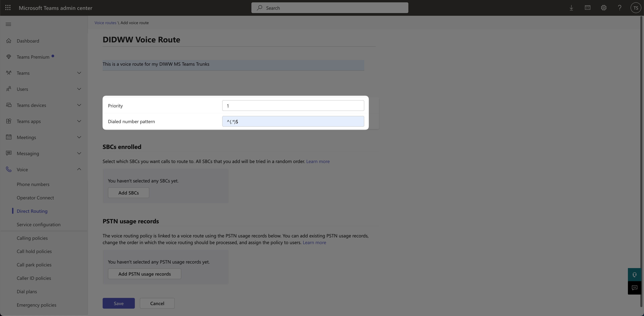Viewport: 644px width, 316px height.
Task: Expand the Meetings chevron
Action: click(79, 137)
